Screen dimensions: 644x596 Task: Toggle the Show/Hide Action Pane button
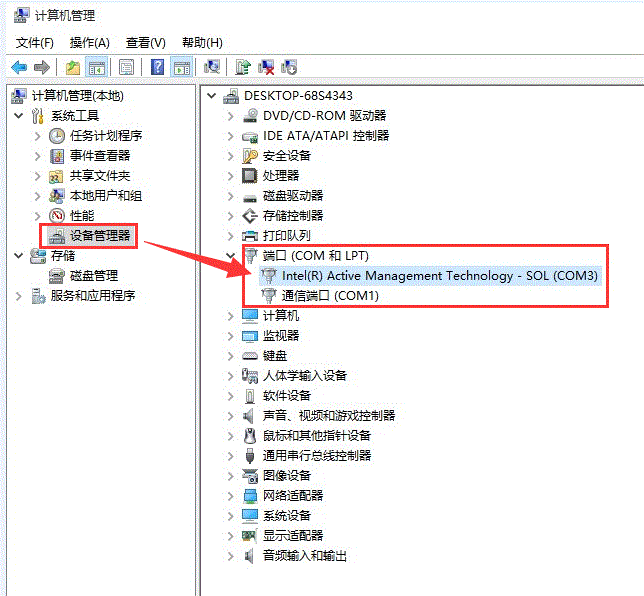[181, 67]
